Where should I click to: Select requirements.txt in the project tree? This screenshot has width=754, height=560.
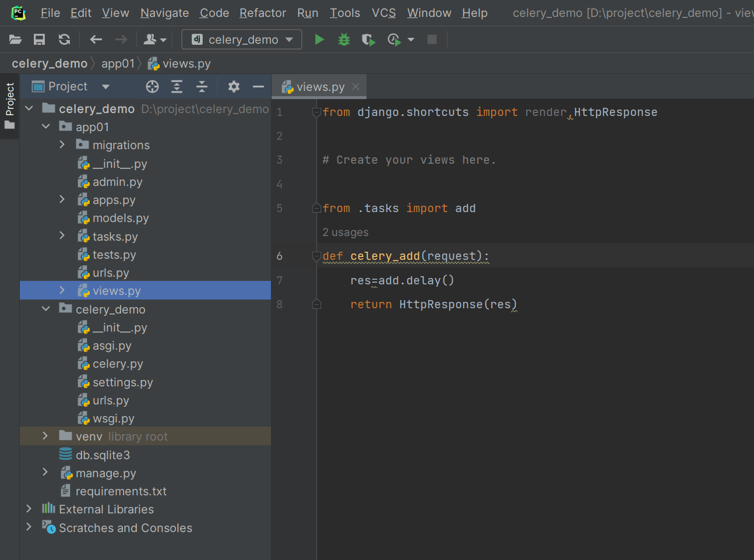pos(121,491)
